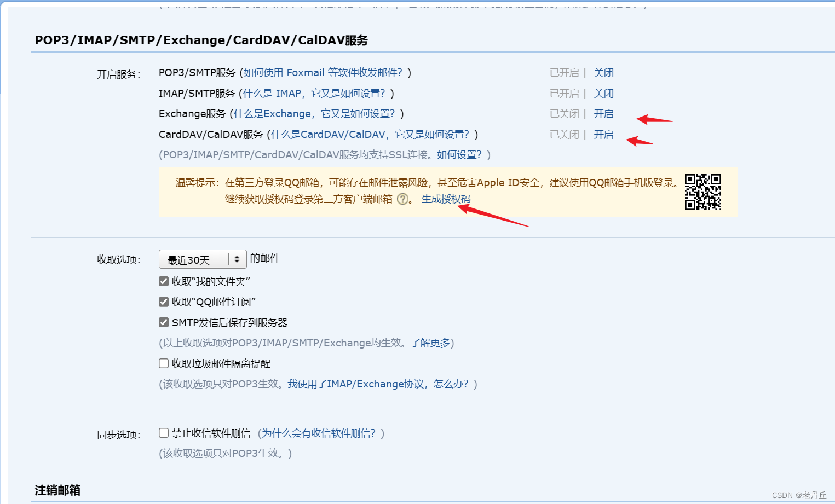
Task: Toggle 收取"QQ邮件订阅" checkbox
Action: [x=164, y=302]
